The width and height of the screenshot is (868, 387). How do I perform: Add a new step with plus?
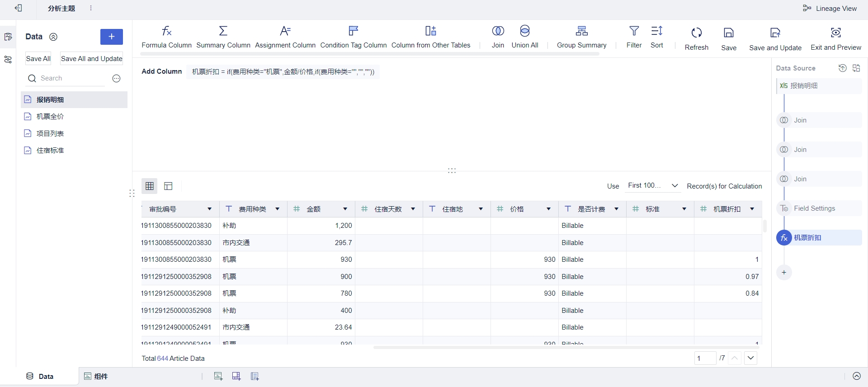click(x=784, y=273)
